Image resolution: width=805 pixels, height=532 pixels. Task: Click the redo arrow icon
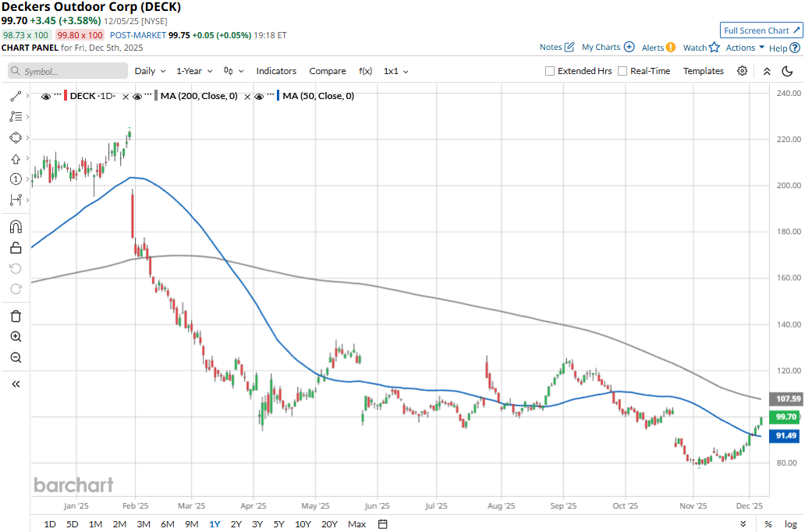click(x=16, y=289)
